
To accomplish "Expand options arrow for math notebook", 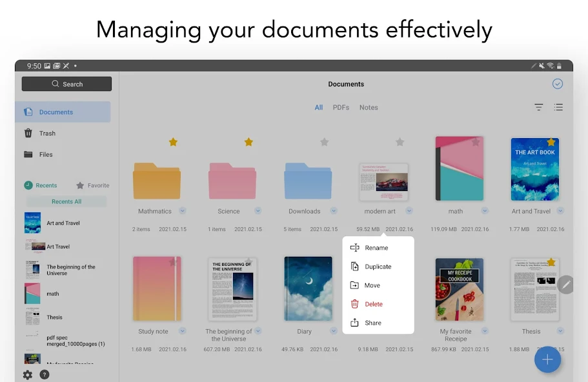I will click(x=485, y=211).
